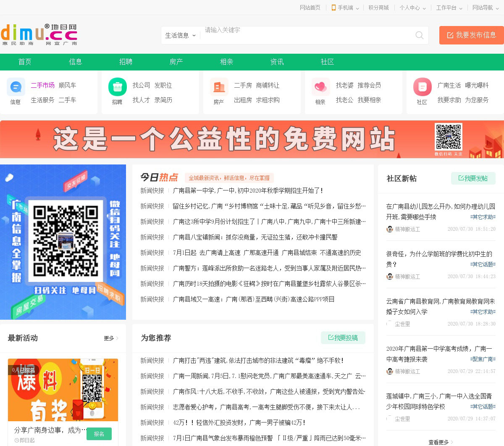Open the 录简历 link

tap(163, 100)
